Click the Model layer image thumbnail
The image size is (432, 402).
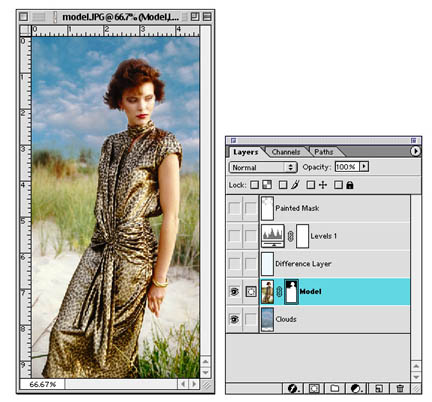click(x=267, y=292)
